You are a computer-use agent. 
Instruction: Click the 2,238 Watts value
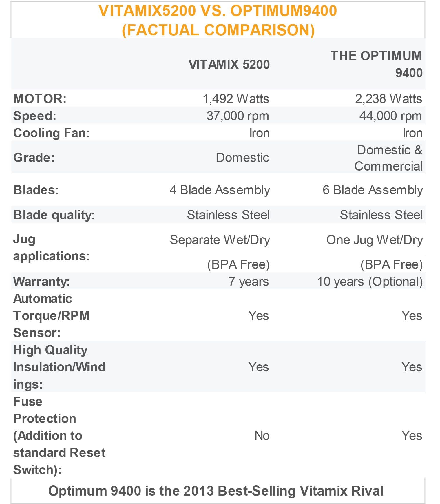(388, 99)
